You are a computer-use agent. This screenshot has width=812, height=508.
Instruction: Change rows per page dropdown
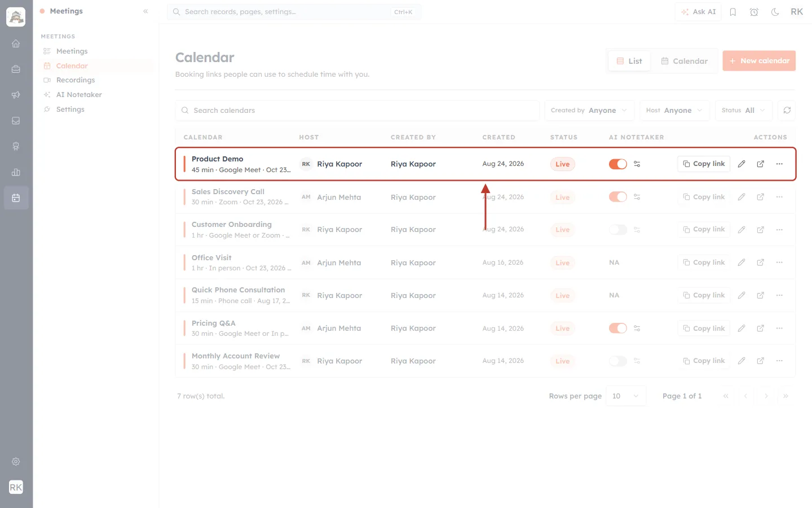626,396
